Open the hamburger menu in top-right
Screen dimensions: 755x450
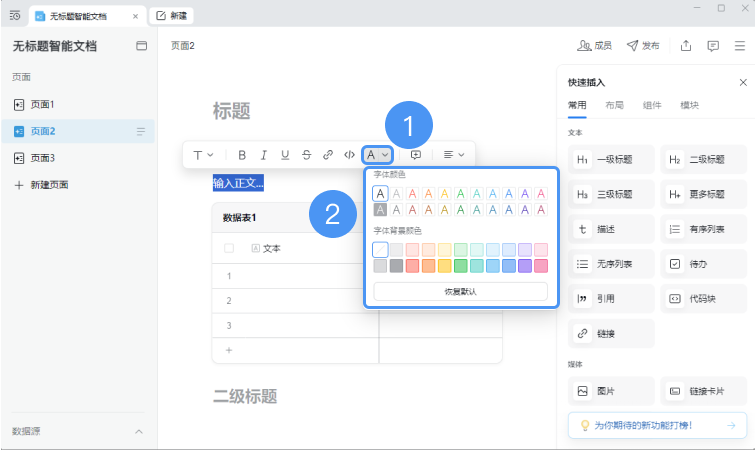click(740, 46)
